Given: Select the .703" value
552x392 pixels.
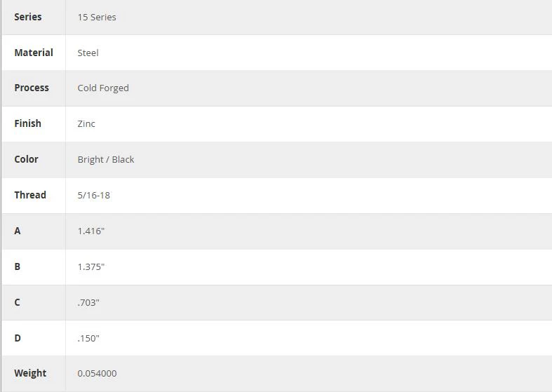Looking at the screenshot, I should tap(88, 303).
